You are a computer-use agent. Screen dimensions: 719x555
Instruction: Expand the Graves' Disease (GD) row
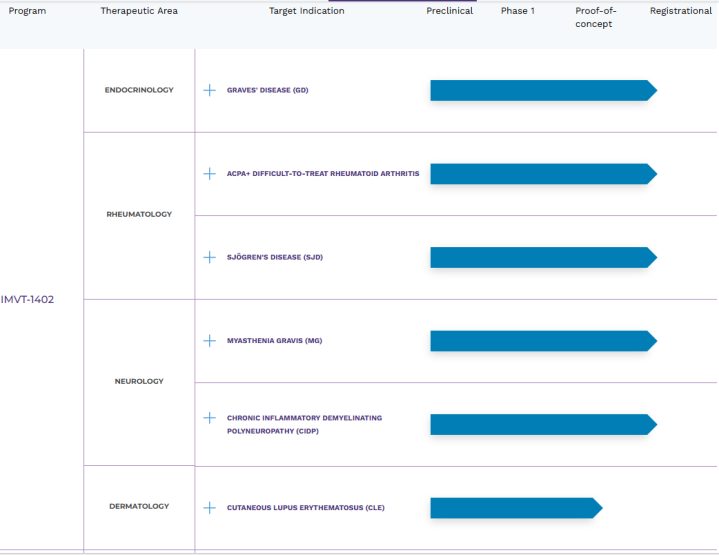[210, 90]
